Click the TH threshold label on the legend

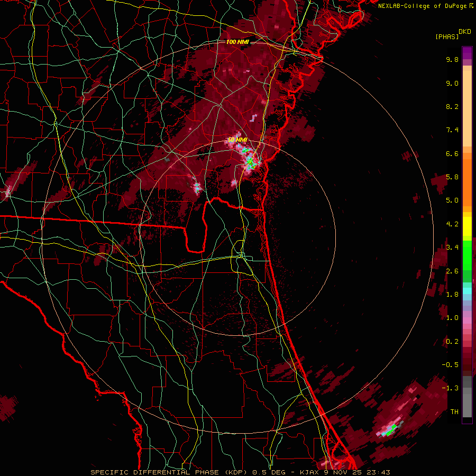tap(454, 412)
